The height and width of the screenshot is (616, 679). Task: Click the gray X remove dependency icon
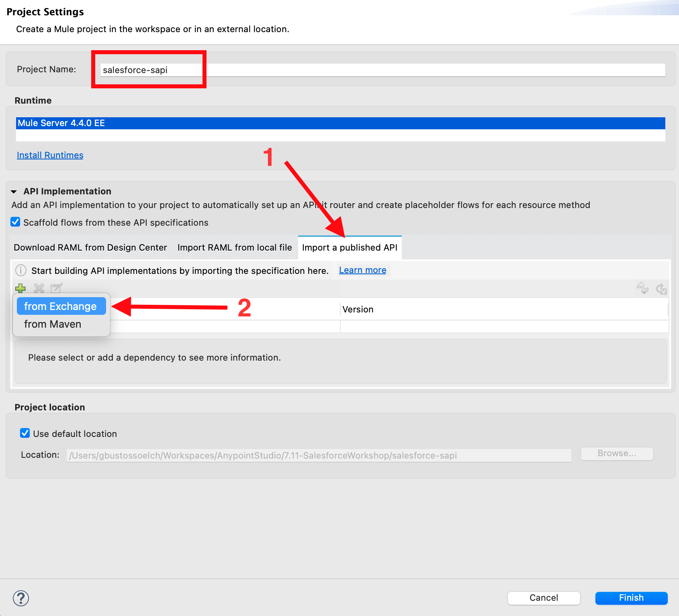click(x=39, y=288)
